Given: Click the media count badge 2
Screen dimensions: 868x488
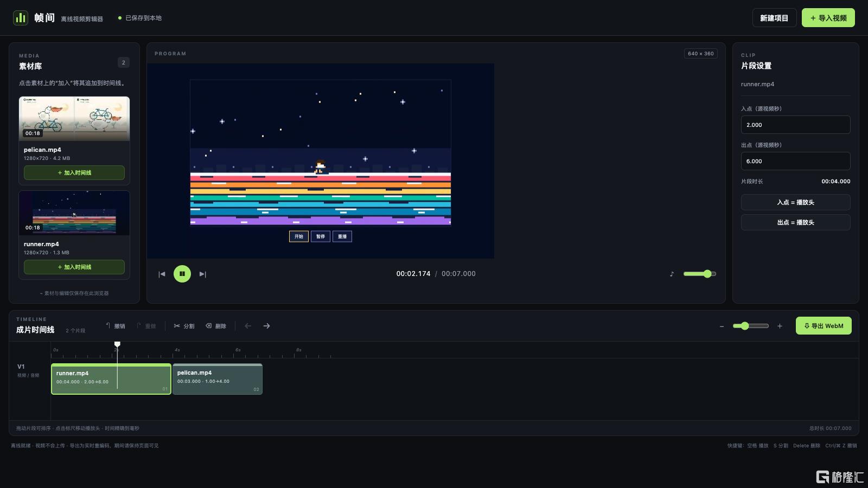Looking at the screenshot, I should coord(124,62).
